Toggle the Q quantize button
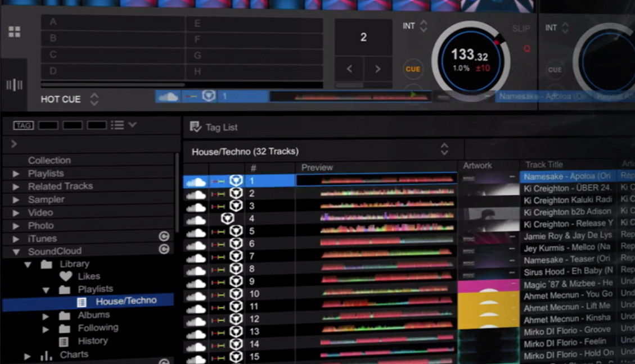635x364 pixels. point(527,49)
